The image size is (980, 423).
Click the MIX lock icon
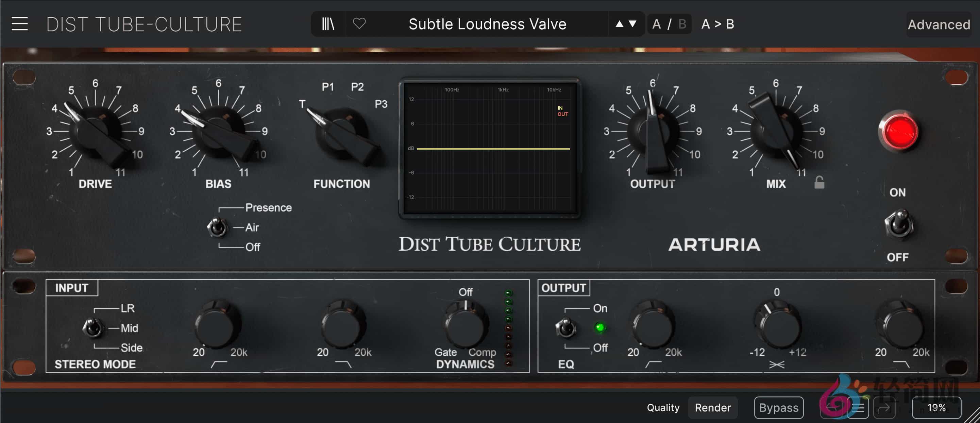click(x=819, y=183)
